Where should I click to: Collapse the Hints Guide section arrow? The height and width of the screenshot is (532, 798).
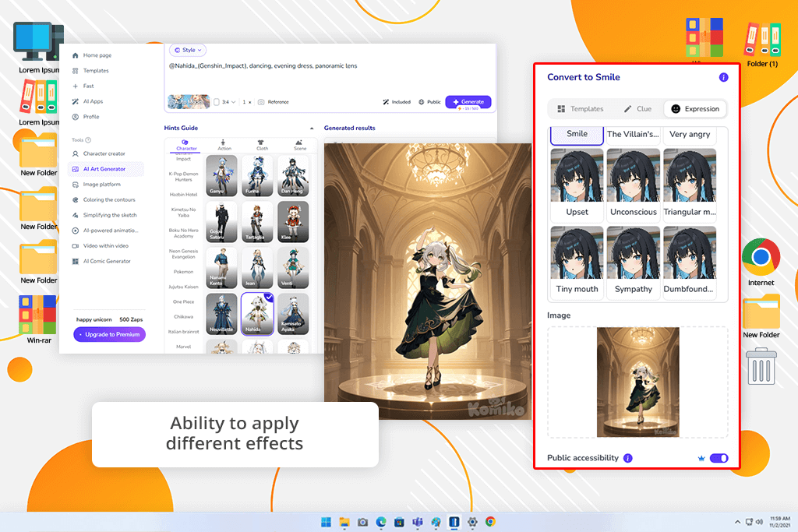[312, 129]
